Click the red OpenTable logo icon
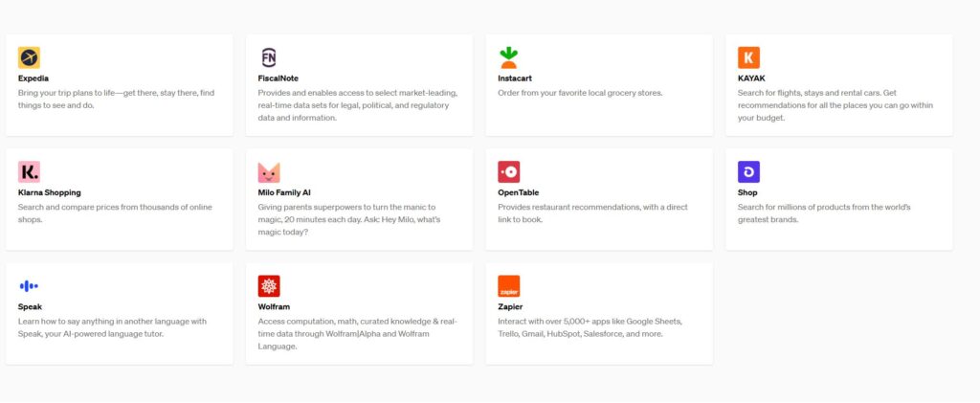Image resolution: width=980 pixels, height=403 pixels. click(509, 172)
